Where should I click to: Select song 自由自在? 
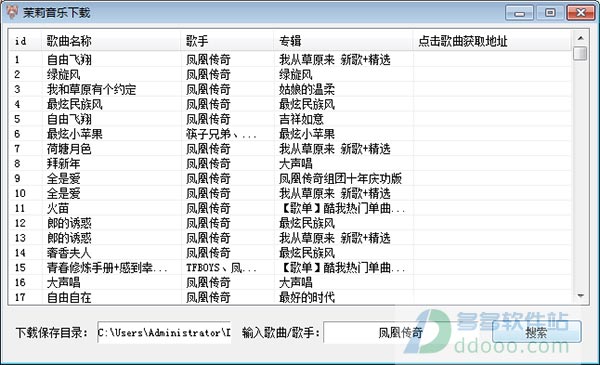pyautogui.click(x=69, y=298)
